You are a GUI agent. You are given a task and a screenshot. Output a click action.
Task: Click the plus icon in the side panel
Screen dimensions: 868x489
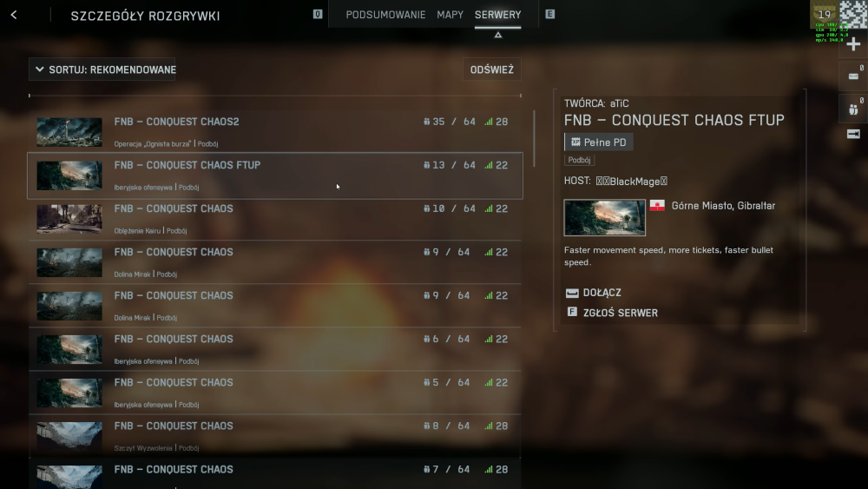pos(853,44)
